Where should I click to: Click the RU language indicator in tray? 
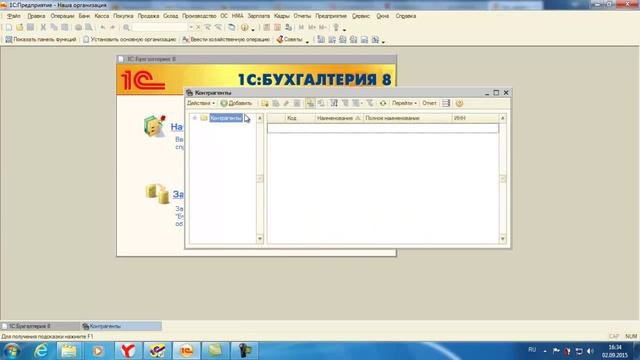click(x=532, y=350)
